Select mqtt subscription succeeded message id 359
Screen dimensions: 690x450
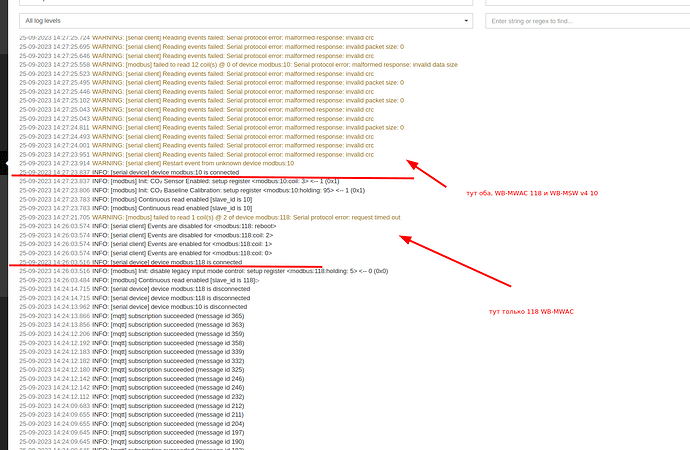pos(132,334)
